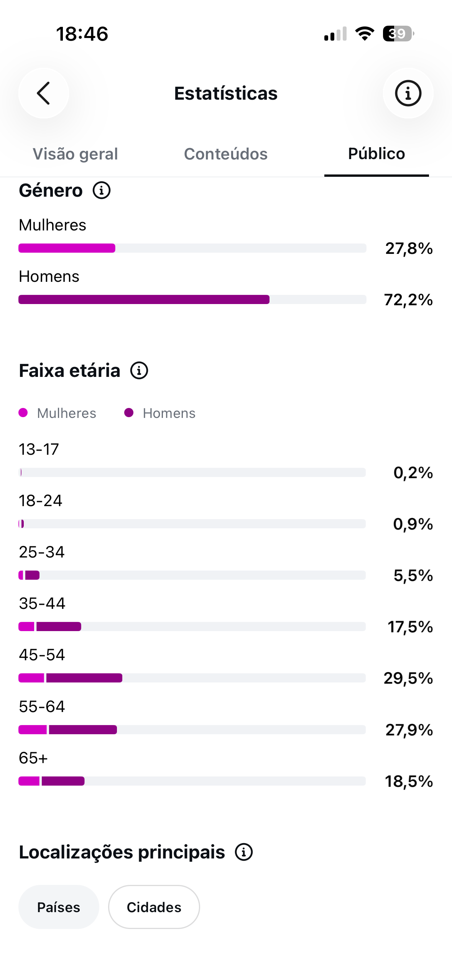Tap the Homens 72,2% gender bar
452x980 pixels.
click(x=192, y=299)
